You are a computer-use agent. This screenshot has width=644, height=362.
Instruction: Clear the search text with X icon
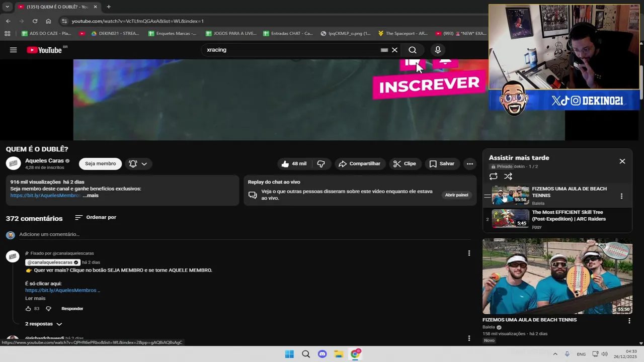394,50
